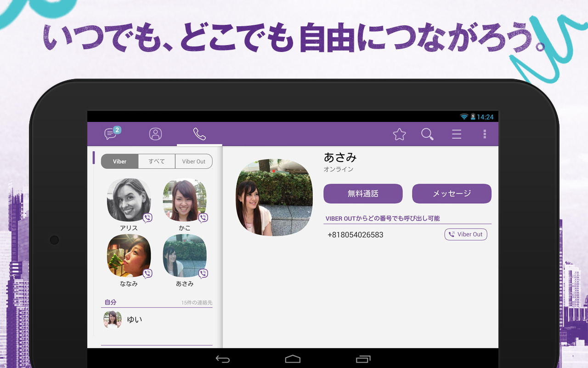588x368 pixels.
Task: Tap the Android recent apps button
Action: point(363,359)
